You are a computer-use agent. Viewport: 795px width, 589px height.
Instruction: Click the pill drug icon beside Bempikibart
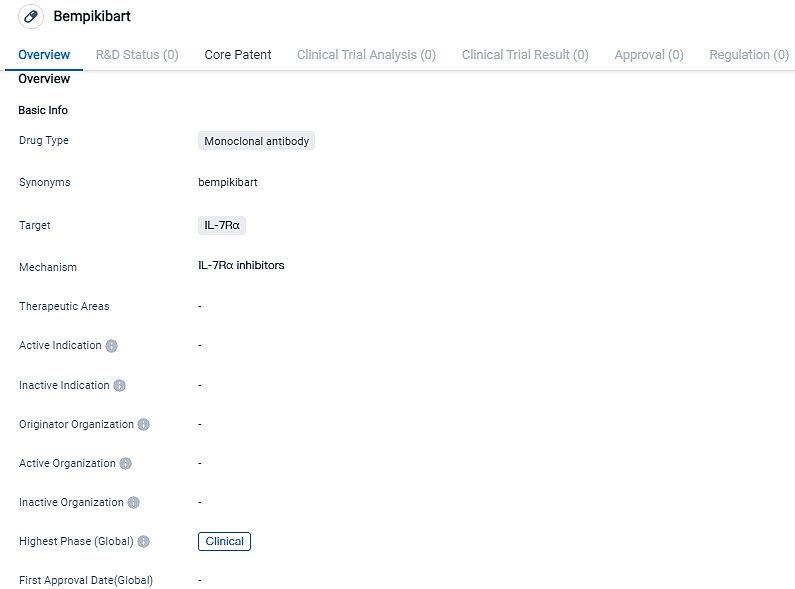[x=31, y=16]
